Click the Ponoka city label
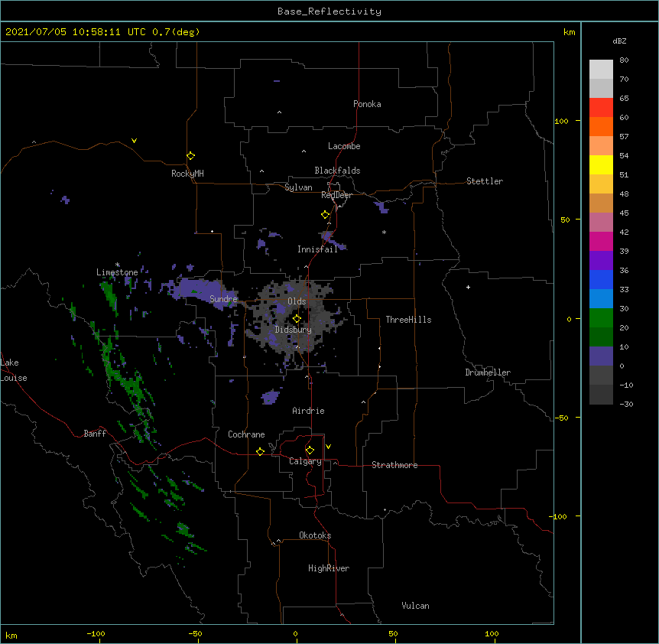This screenshot has height=644, width=659. (367, 104)
